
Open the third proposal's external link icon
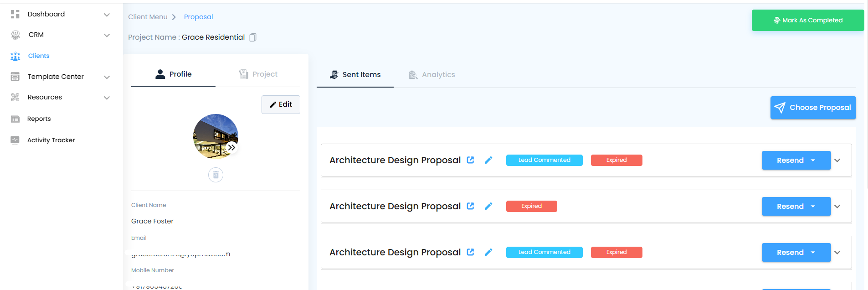(x=471, y=252)
